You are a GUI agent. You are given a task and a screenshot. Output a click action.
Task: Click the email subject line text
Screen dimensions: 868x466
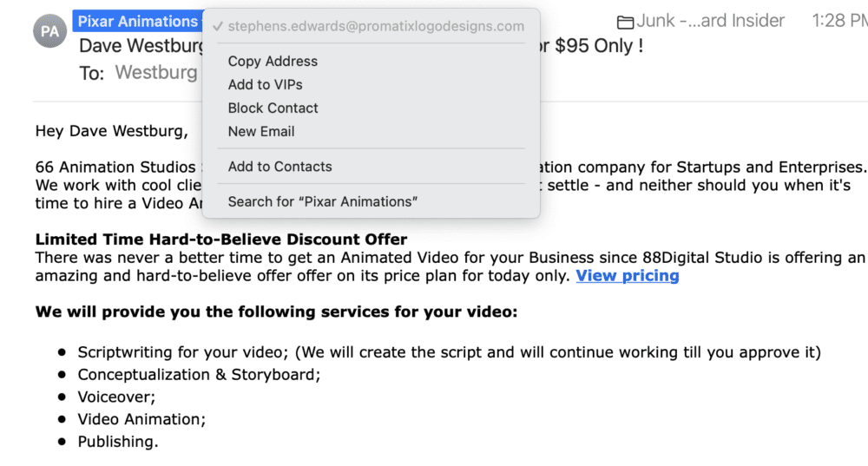pos(141,46)
